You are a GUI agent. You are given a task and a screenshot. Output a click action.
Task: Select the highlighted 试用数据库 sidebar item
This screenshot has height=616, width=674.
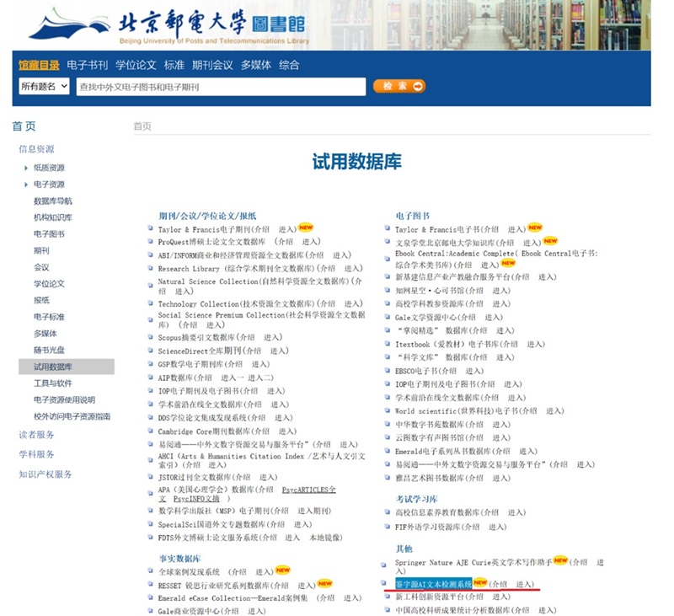67,367
